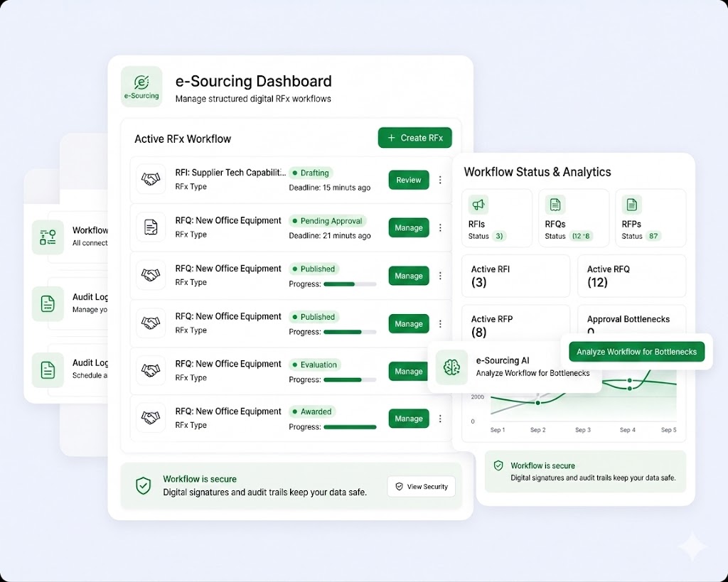Open three-dot menu for Pending Approval row
Screen dimensions: 728x582
pyautogui.click(x=440, y=228)
